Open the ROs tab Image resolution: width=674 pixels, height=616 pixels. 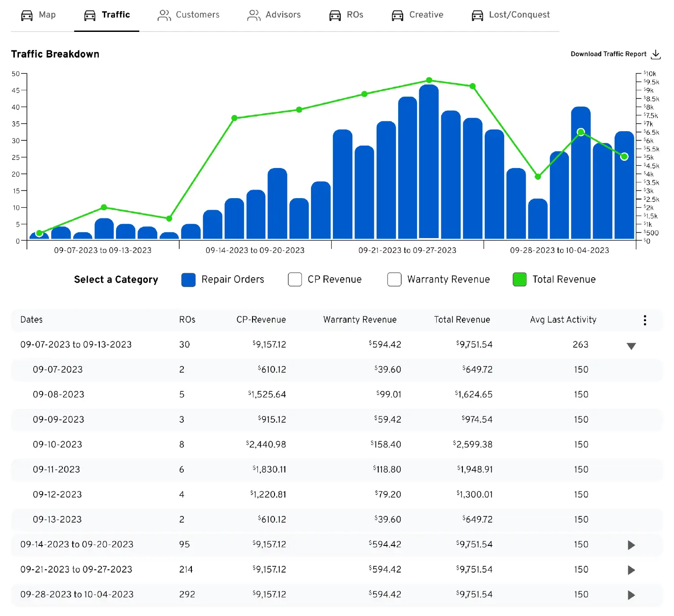(346, 15)
